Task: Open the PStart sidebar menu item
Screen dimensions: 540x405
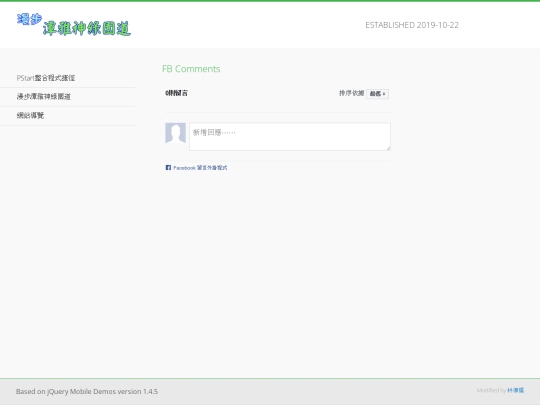Action: [68, 78]
